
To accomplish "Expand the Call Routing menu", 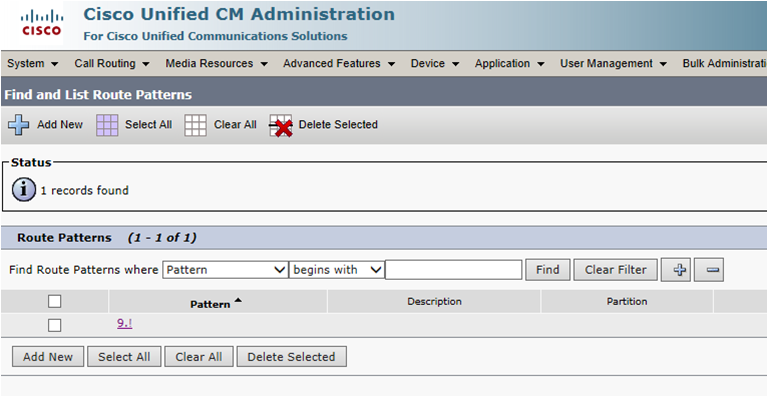I will (112, 64).
